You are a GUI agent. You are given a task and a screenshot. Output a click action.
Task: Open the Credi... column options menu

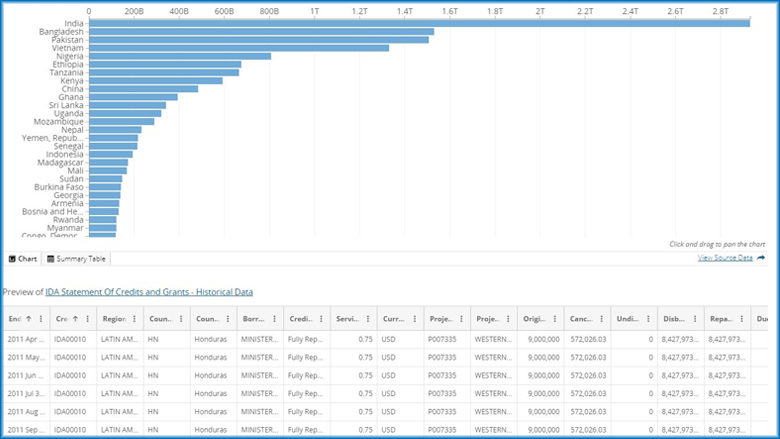pos(321,319)
